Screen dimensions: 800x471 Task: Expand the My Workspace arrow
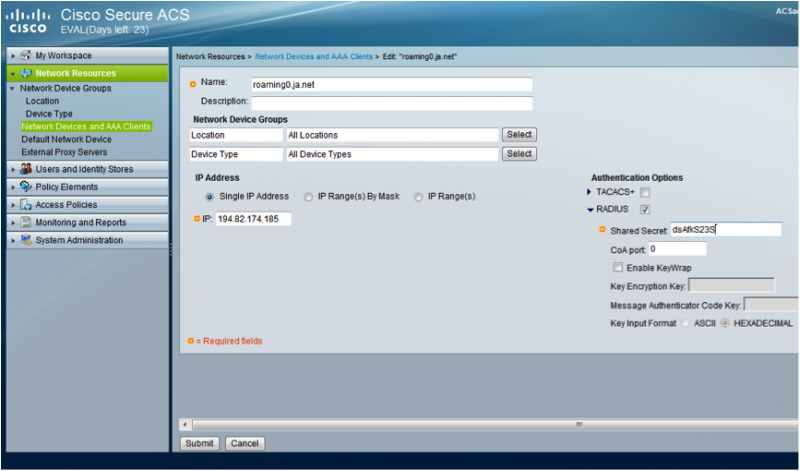(x=13, y=56)
